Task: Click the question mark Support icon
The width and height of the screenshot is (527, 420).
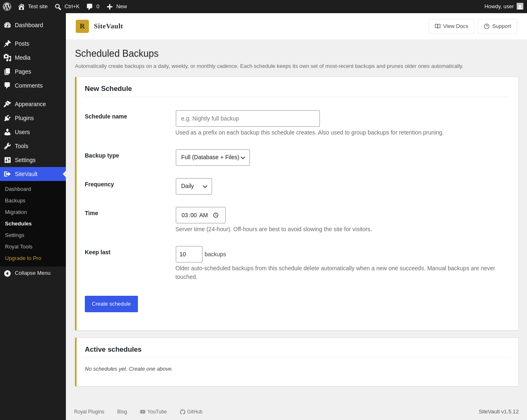Action: pos(487,26)
